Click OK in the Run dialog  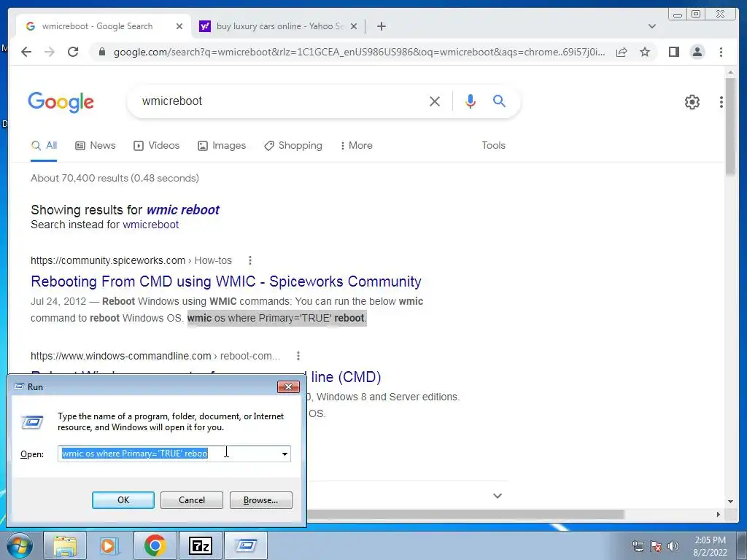click(x=123, y=500)
